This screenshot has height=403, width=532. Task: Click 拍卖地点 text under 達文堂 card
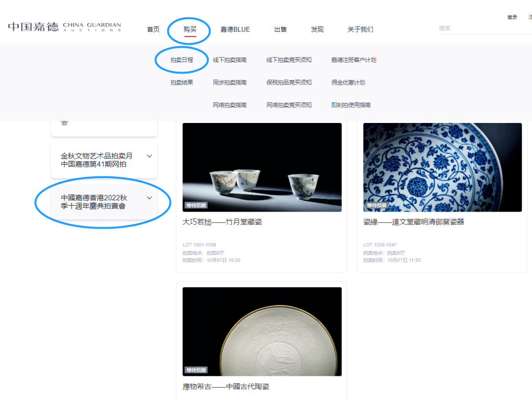[384, 253]
